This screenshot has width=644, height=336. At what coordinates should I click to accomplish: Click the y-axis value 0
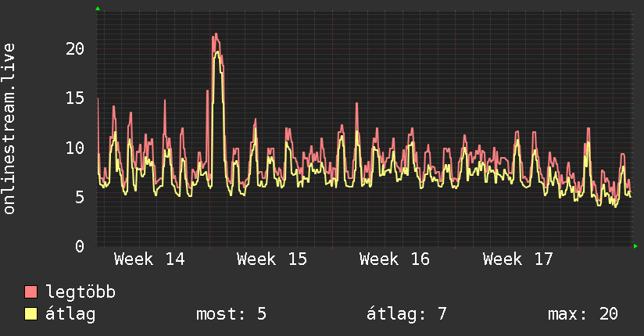(80, 246)
